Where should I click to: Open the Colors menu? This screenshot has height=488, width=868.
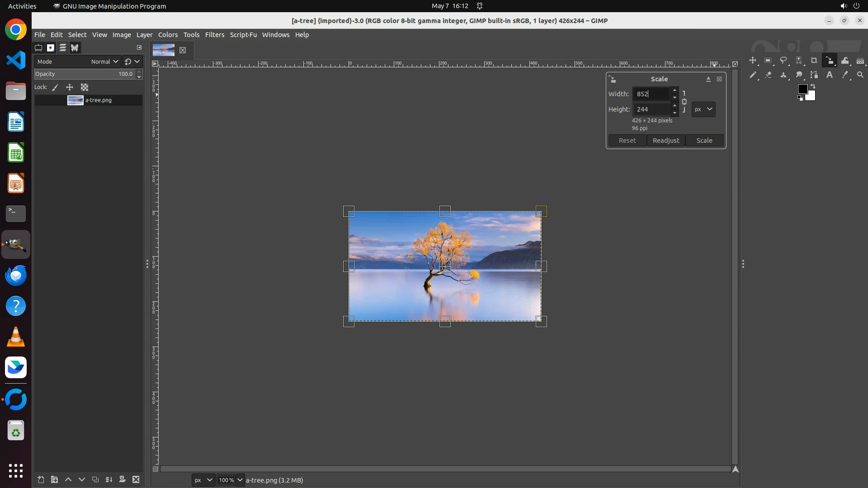pos(168,35)
